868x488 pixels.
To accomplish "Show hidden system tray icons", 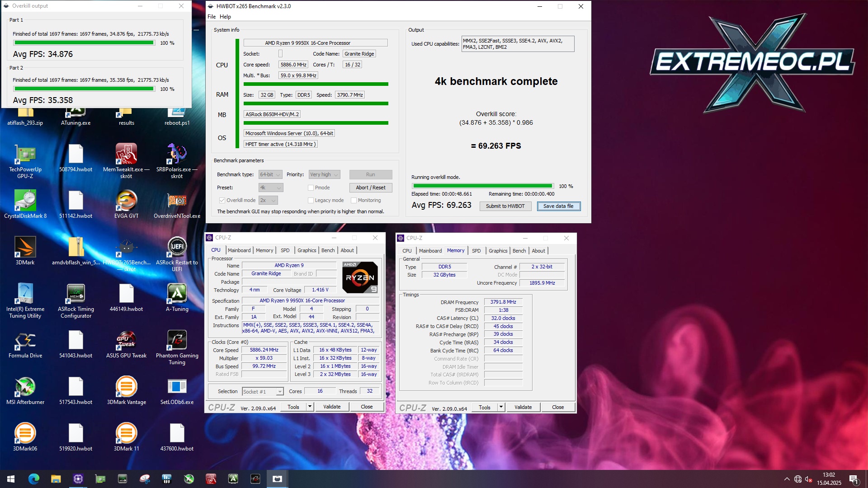I will click(787, 479).
